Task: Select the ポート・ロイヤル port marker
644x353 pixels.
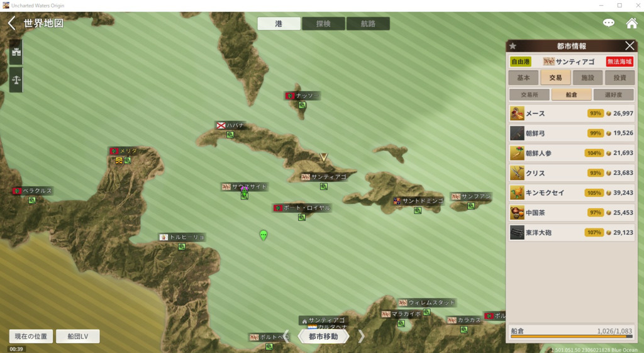Action: coord(301,217)
